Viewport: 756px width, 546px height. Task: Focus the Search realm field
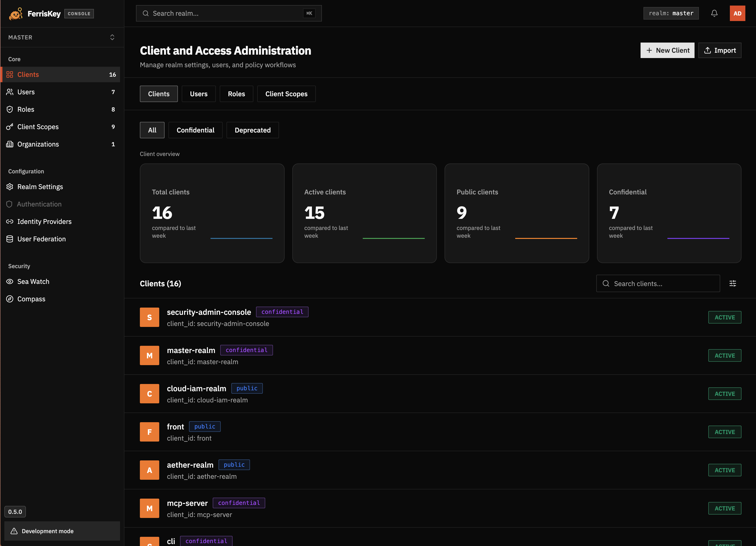coord(229,13)
